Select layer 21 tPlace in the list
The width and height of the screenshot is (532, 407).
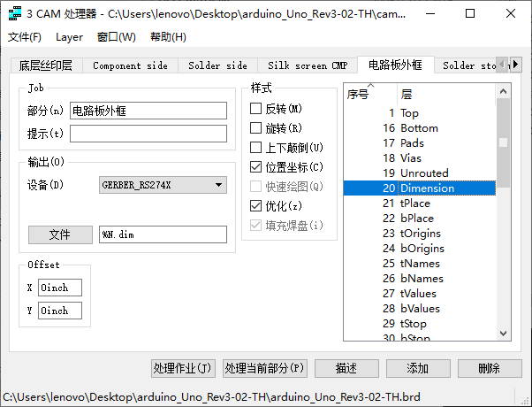point(415,203)
